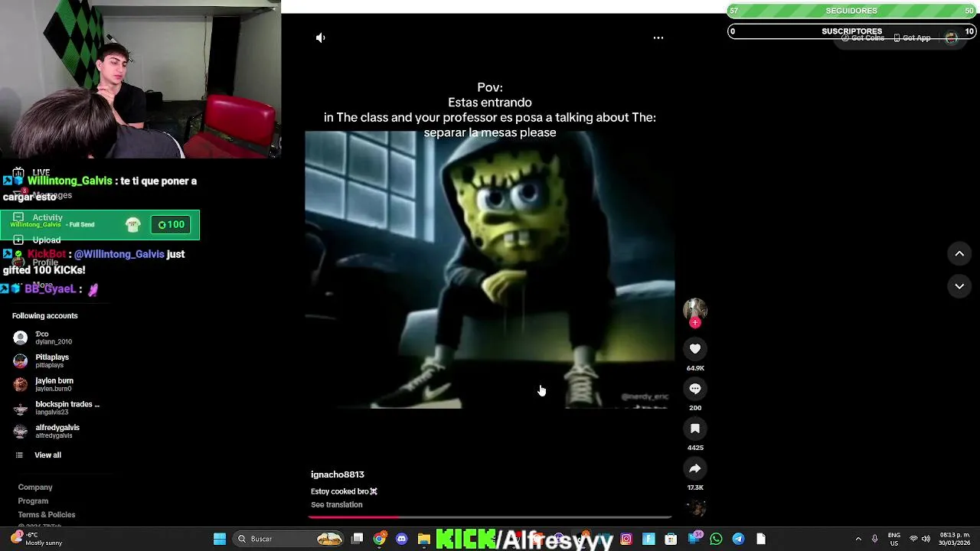Expand the Terms & Policies footer section
The width and height of the screenshot is (980, 551).
pyautogui.click(x=47, y=515)
